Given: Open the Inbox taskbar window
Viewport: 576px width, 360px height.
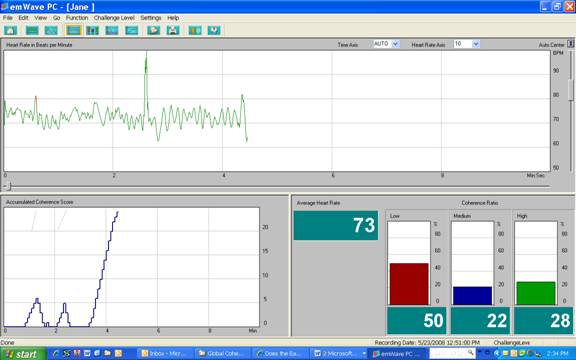Looking at the screenshot, I should (164, 354).
